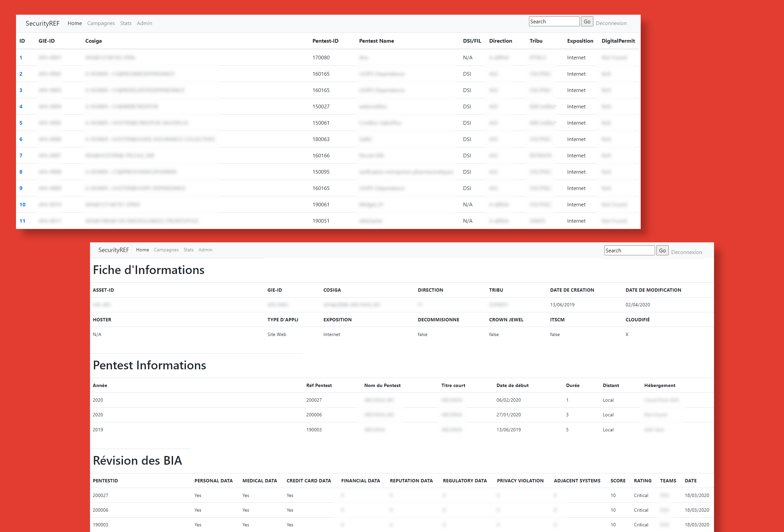This screenshot has width=784, height=532.
Task: Click Home in the top navbar
Action: [75, 23]
